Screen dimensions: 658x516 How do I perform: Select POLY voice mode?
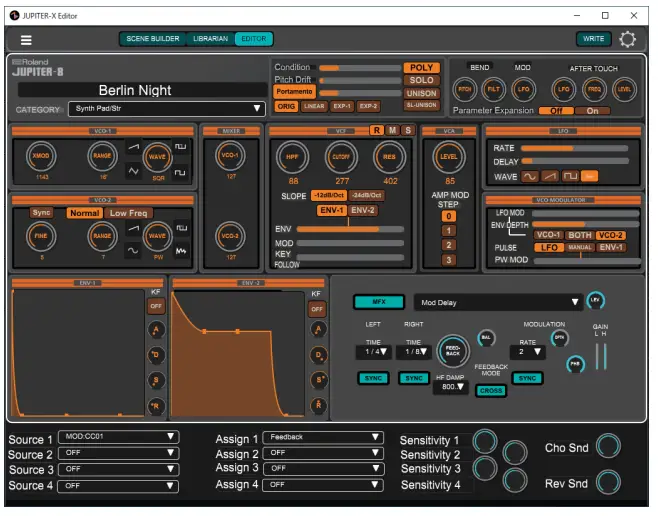pyautogui.click(x=421, y=68)
